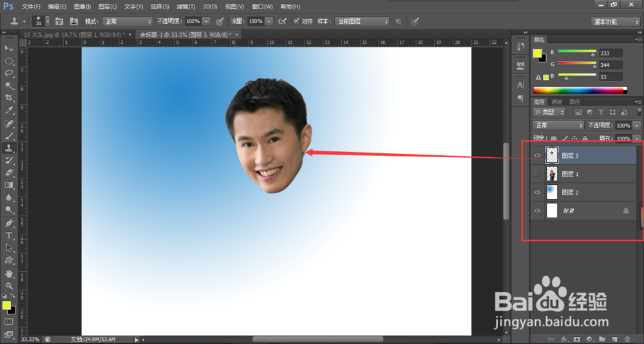Open the 文件(F) menu

(31, 6)
